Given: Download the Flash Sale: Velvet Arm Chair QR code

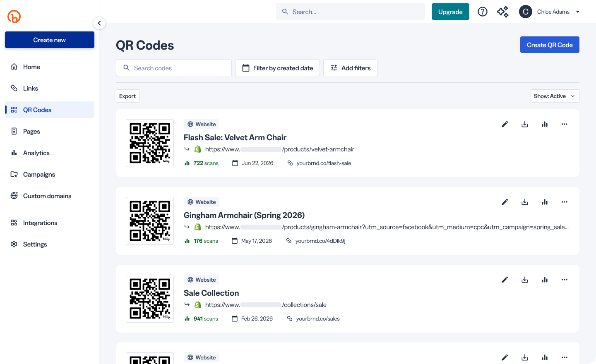Looking at the screenshot, I should [525, 124].
